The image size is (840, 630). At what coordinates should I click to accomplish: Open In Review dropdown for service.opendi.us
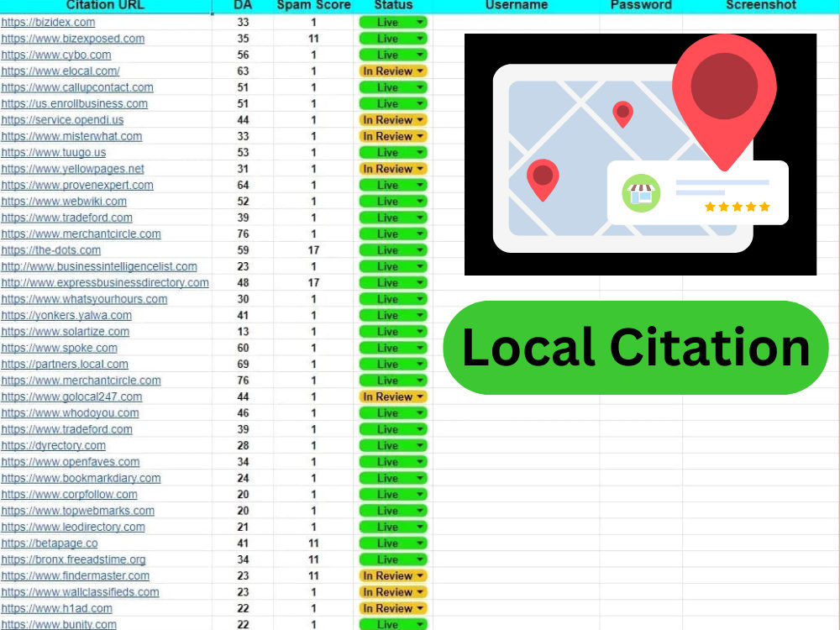tap(421, 120)
